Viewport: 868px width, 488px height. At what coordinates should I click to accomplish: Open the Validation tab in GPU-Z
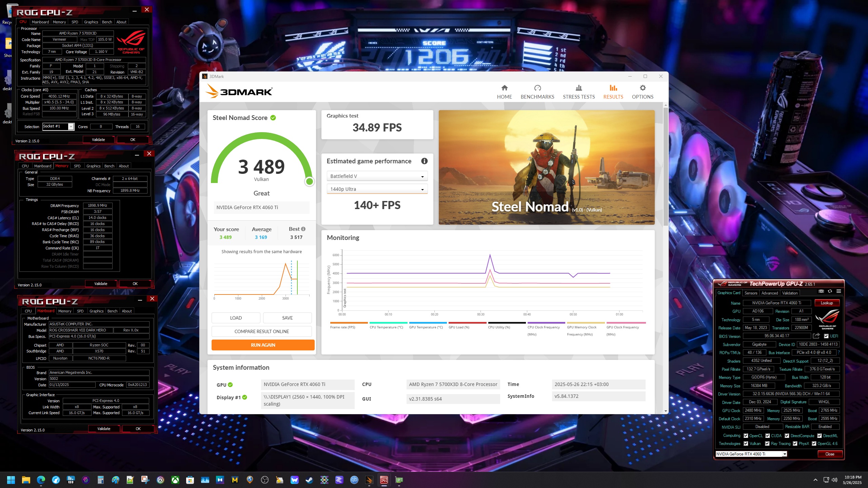pos(790,293)
